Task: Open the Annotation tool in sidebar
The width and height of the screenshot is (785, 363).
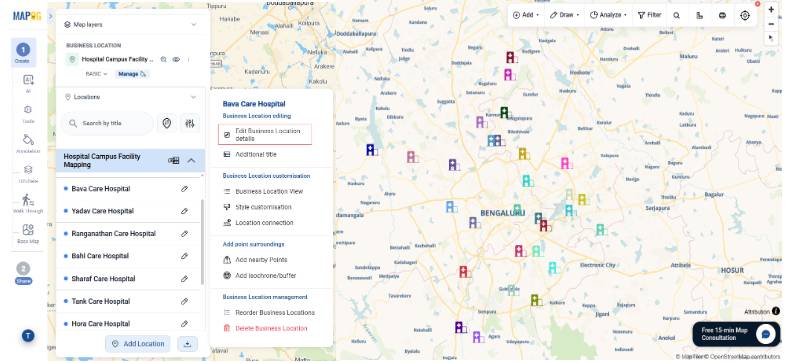Action: 28,143
